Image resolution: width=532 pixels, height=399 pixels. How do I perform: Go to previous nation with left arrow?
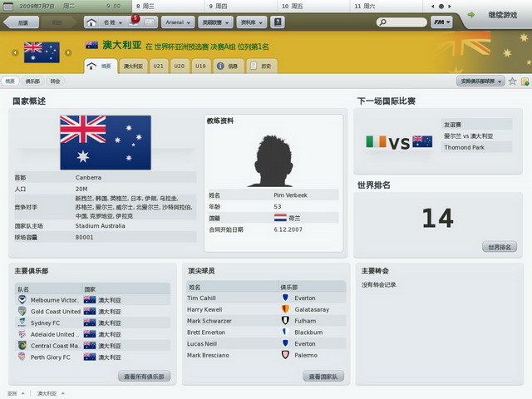(x=14, y=53)
